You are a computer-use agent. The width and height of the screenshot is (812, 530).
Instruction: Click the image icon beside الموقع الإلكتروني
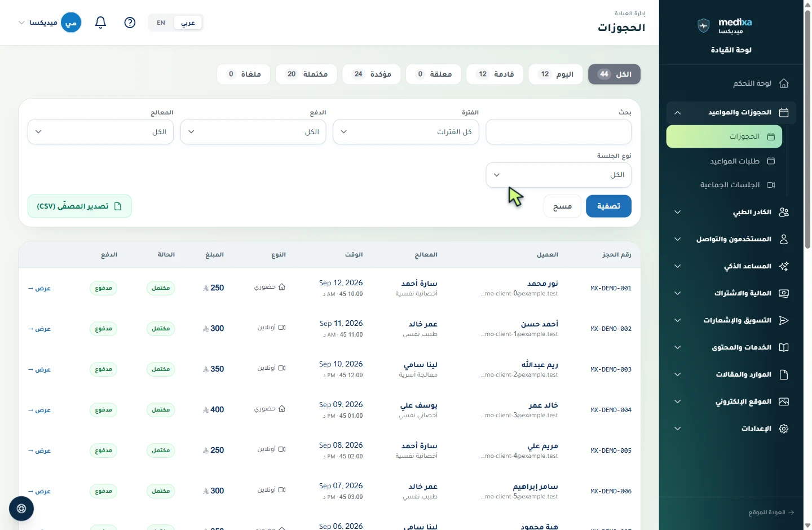point(784,401)
